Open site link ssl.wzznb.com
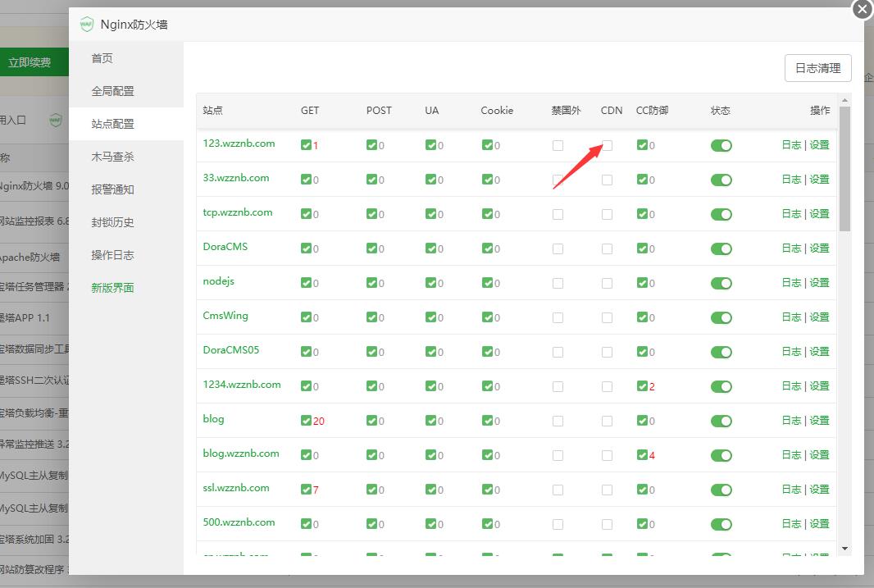 [x=236, y=488]
